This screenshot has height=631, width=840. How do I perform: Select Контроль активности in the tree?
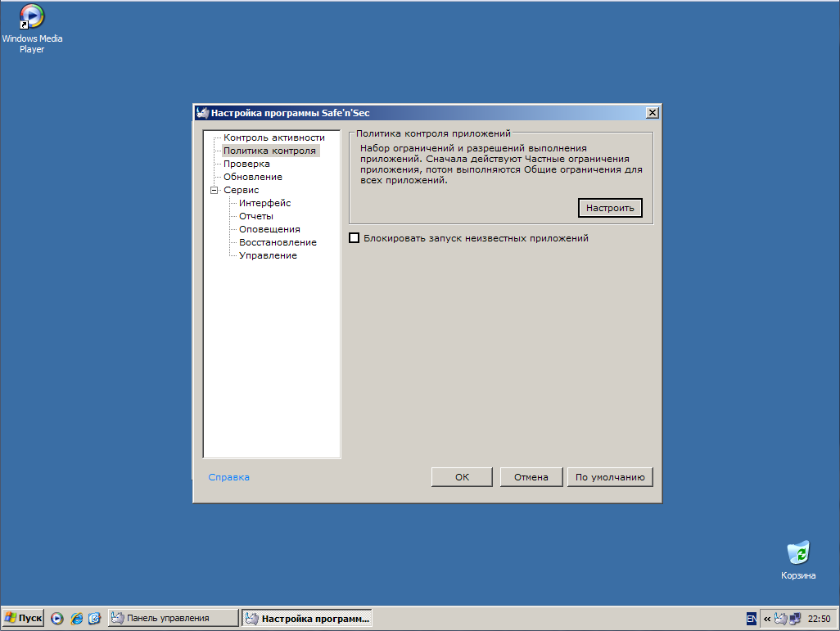(x=273, y=137)
